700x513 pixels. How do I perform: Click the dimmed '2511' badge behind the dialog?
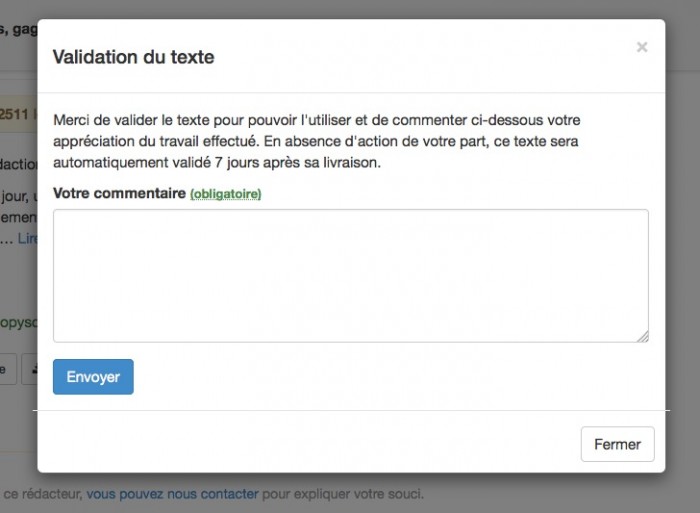click(x=18, y=113)
